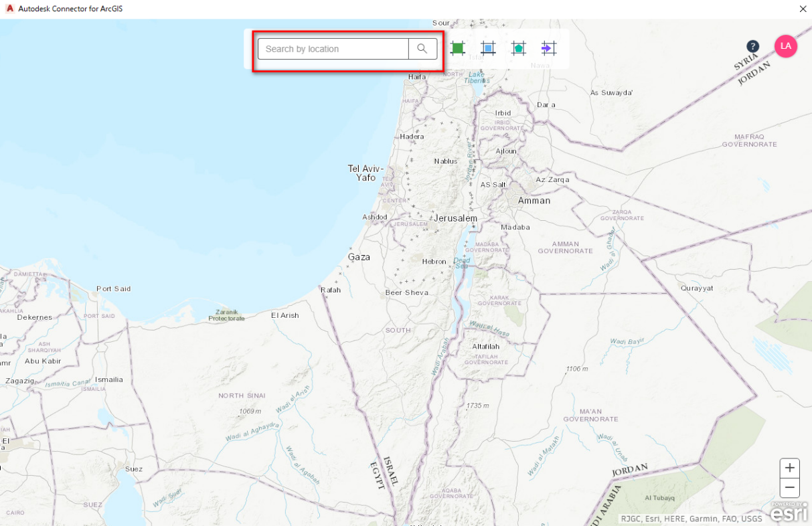Click the magnifier search button
The height and width of the screenshot is (526, 812).
pyautogui.click(x=422, y=49)
